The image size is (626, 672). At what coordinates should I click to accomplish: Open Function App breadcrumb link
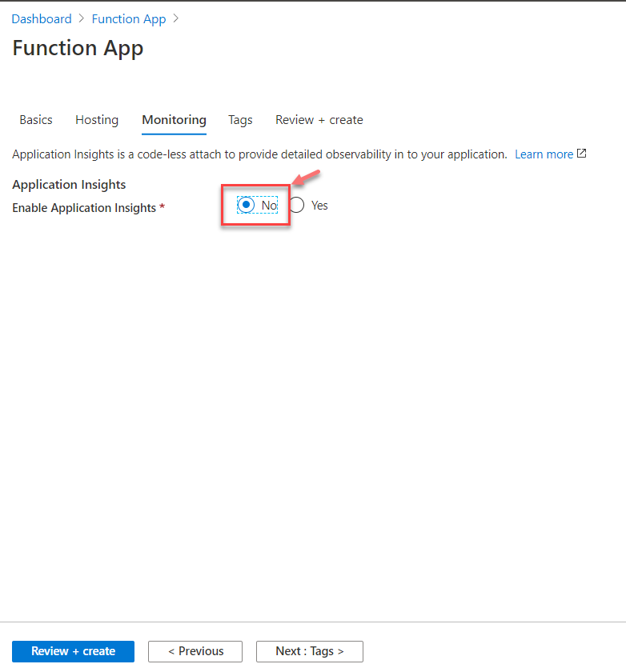[x=129, y=19]
